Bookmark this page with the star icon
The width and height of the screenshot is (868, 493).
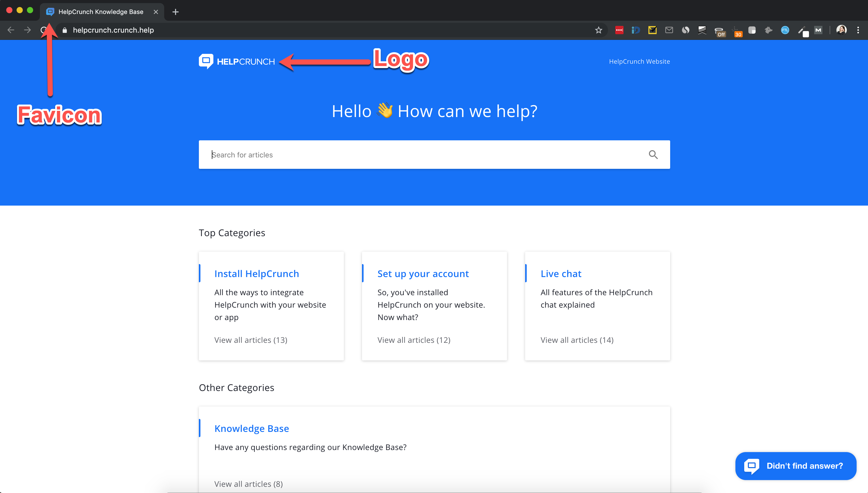[598, 30]
